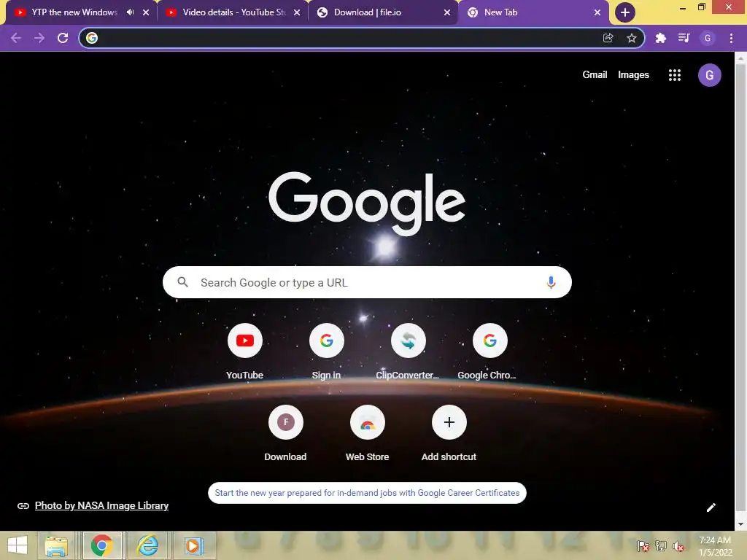Viewport: 747px width, 560px height.
Task: Start voice search with microphone icon
Action: [x=551, y=282]
